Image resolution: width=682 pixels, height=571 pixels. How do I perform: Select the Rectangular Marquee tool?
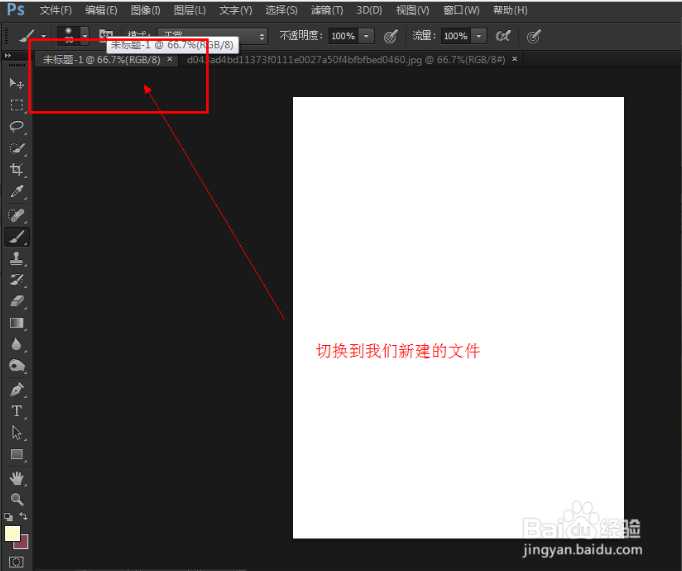(17, 105)
